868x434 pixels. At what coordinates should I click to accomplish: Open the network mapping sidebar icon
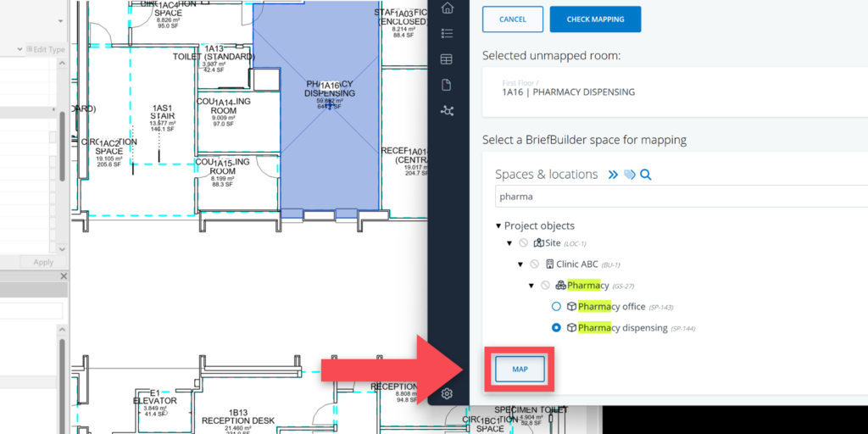click(447, 111)
